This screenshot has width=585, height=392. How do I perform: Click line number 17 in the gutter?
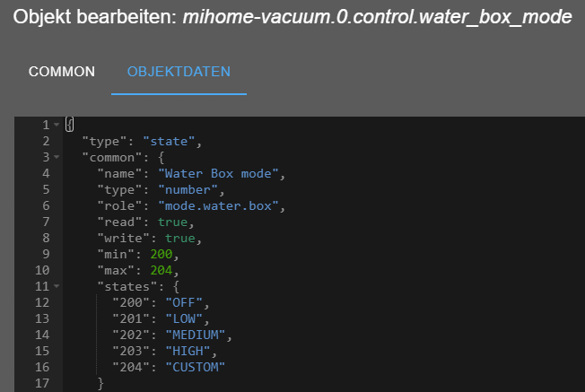(42, 383)
